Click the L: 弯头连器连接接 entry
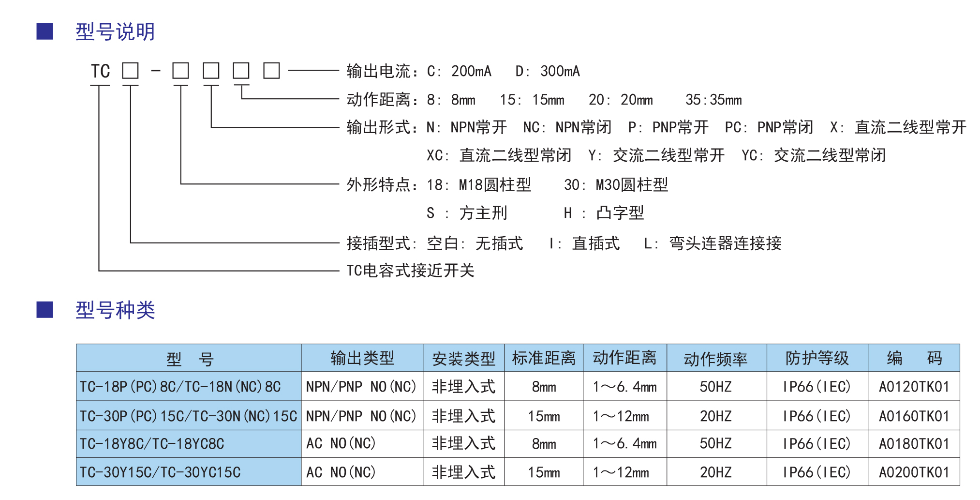The image size is (980, 500). [x=713, y=243]
